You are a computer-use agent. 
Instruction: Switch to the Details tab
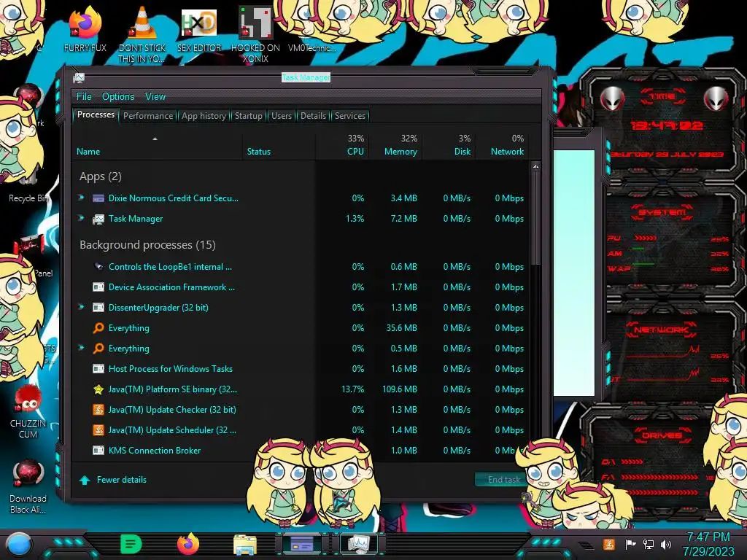pos(314,116)
